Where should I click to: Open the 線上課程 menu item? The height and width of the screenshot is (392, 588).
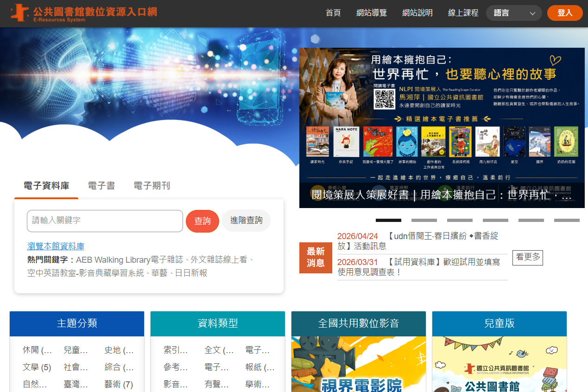click(463, 13)
